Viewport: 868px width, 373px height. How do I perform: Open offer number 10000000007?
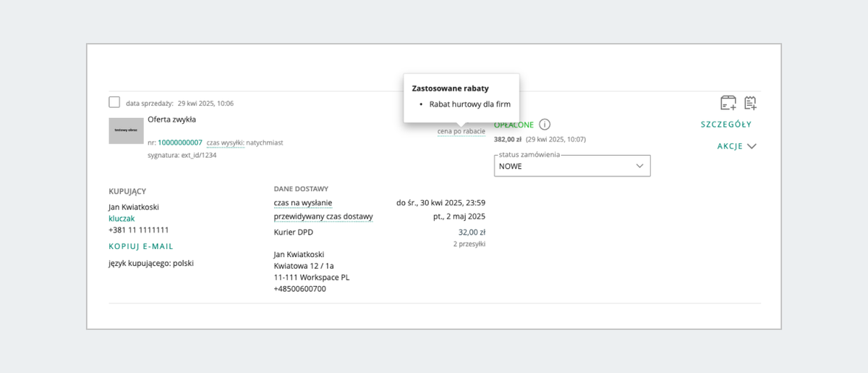[180, 143]
